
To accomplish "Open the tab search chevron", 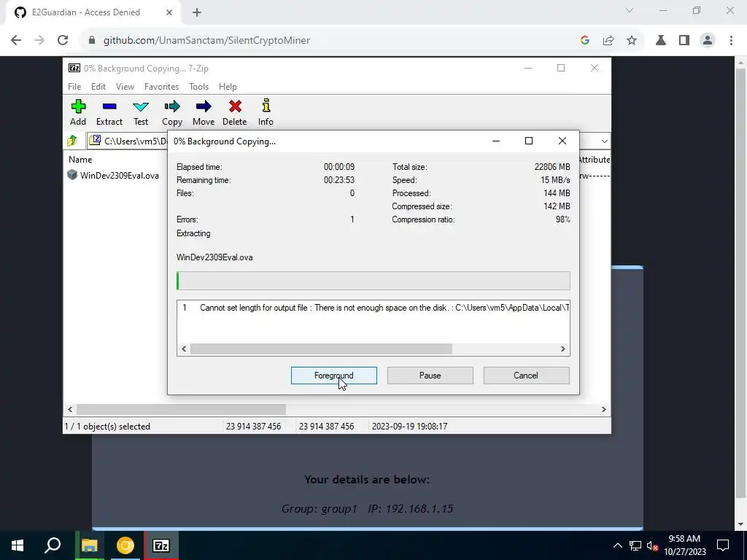I will [630, 10].
